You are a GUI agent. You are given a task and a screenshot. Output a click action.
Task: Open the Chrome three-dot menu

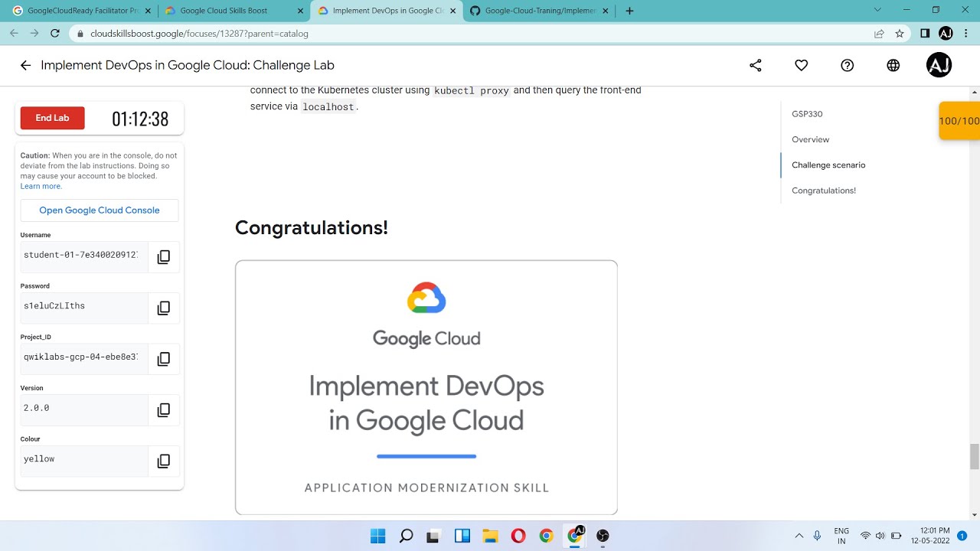966,34
